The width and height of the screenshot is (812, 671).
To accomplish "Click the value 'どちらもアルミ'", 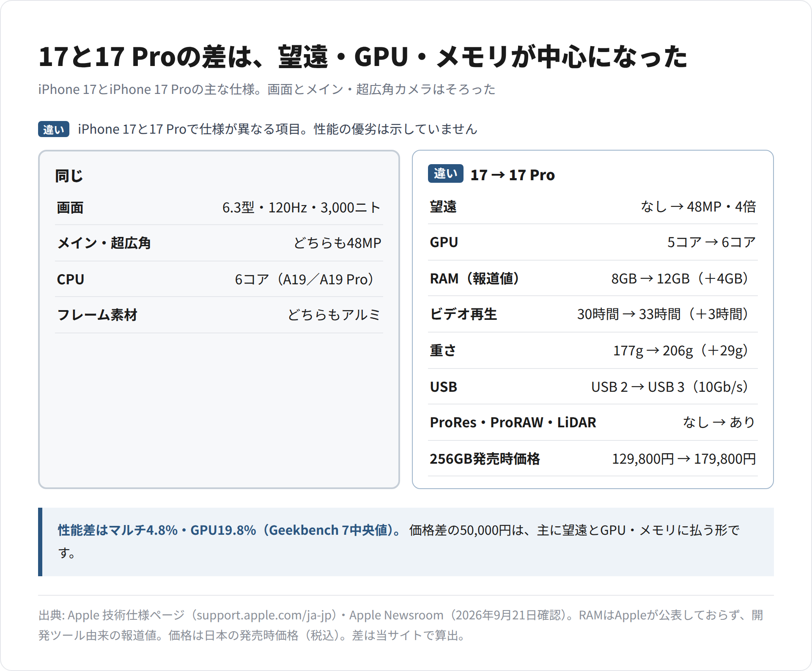I will (334, 315).
